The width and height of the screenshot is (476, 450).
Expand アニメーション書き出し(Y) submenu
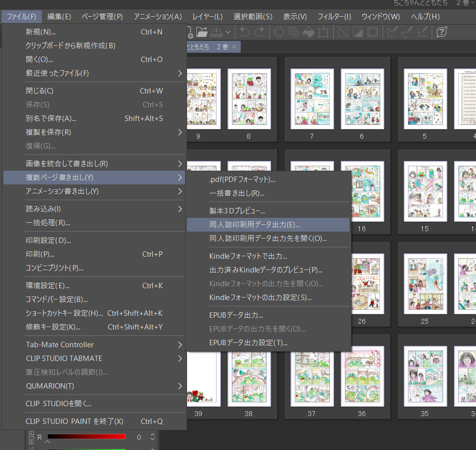tap(94, 191)
